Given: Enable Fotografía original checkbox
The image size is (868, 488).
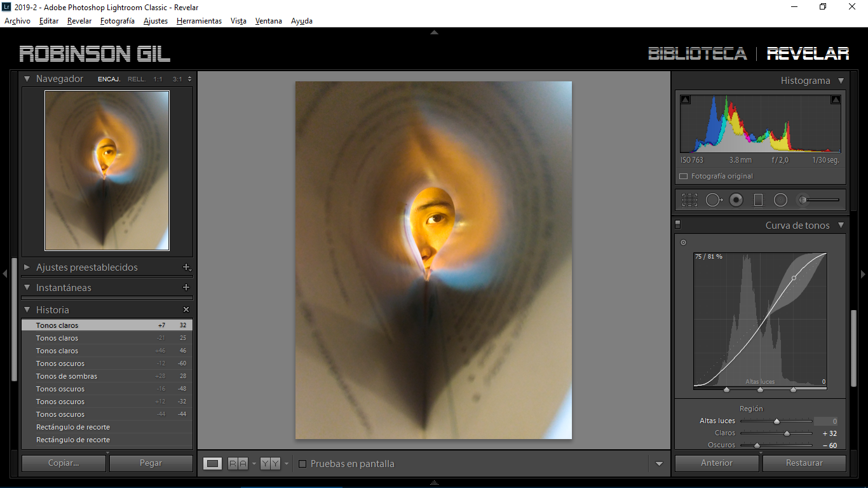Looking at the screenshot, I should (x=683, y=176).
